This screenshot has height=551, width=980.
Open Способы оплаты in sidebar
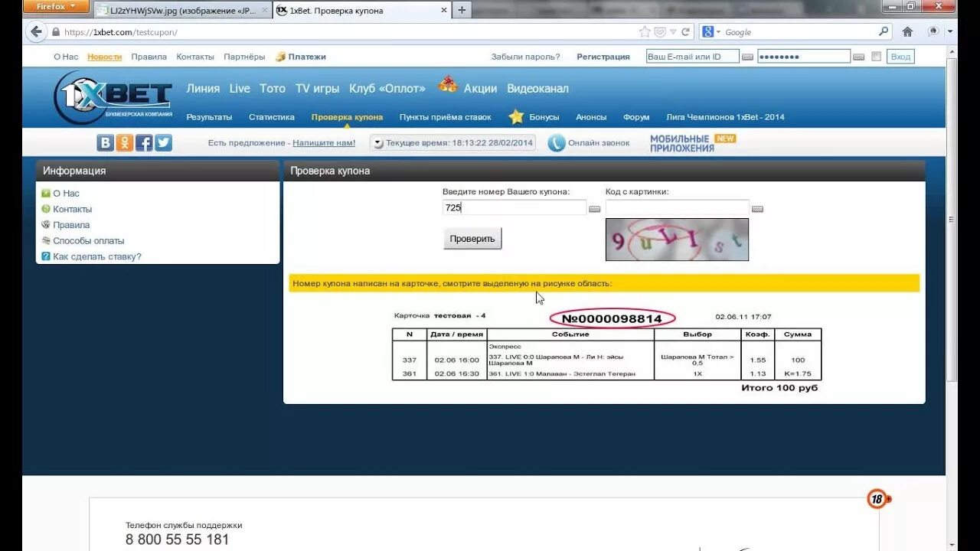pyautogui.click(x=88, y=240)
